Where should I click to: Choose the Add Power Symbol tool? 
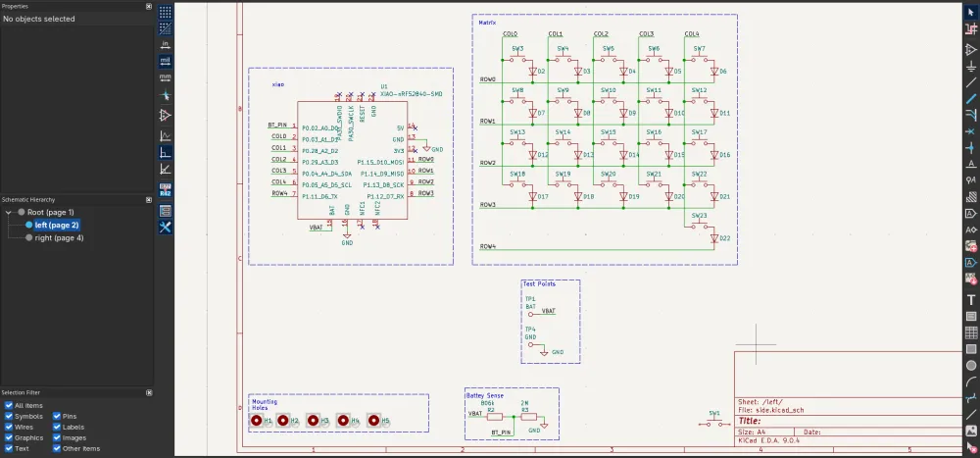click(x=970, y=65)
